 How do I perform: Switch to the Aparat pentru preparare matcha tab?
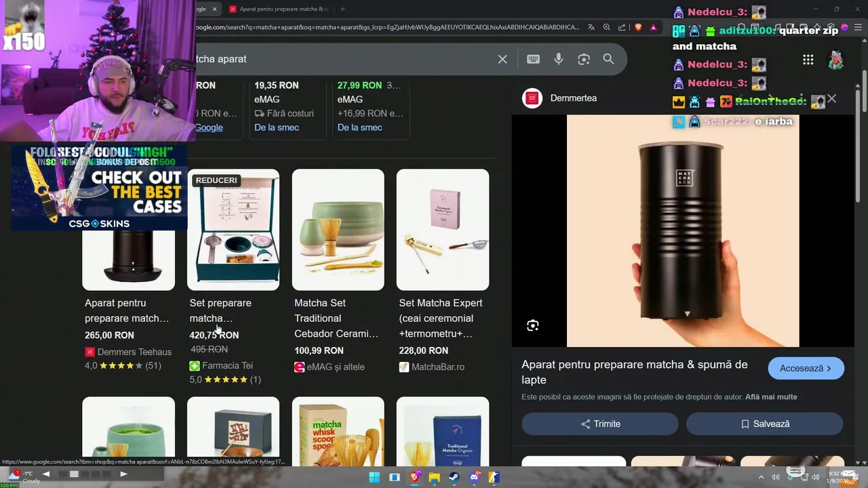tap(278, 9)
